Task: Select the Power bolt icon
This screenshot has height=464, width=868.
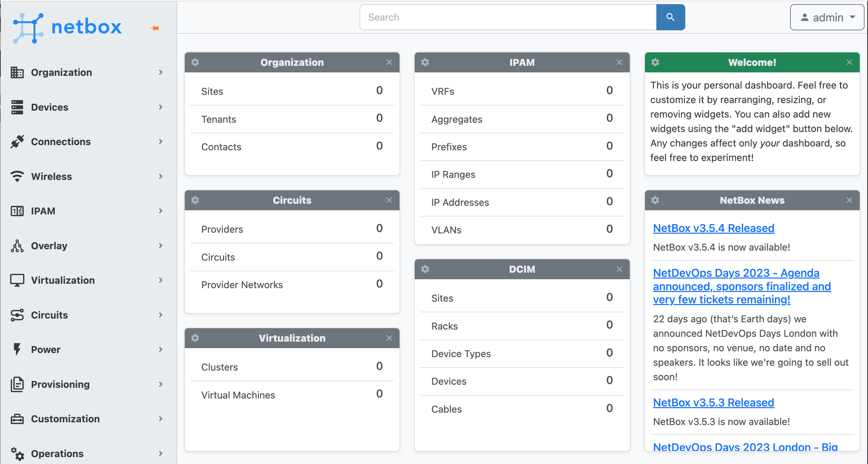Action: point(17,349)
